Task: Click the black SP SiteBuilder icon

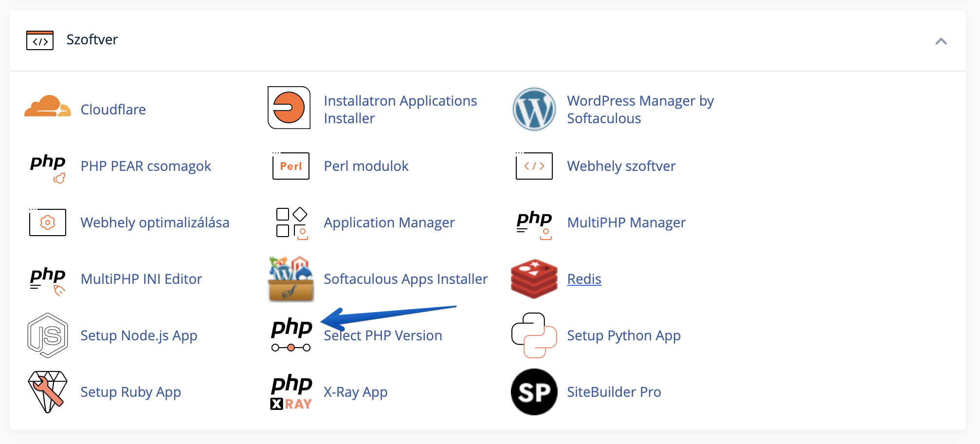Action: 534,392
